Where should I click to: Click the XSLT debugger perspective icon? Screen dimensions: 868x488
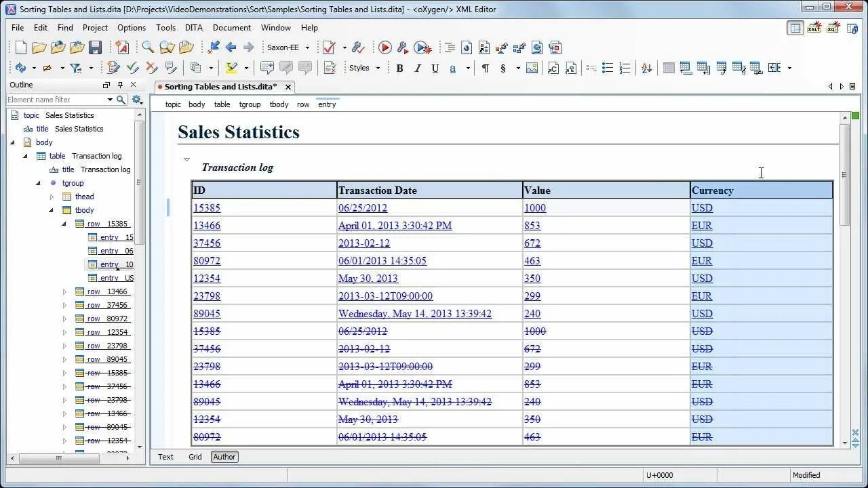point(814,28)
